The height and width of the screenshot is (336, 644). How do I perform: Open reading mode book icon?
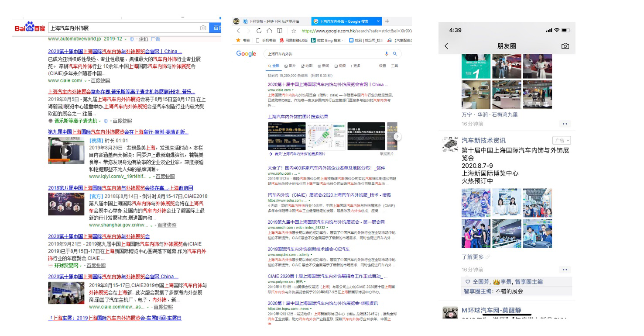[280, 31]
